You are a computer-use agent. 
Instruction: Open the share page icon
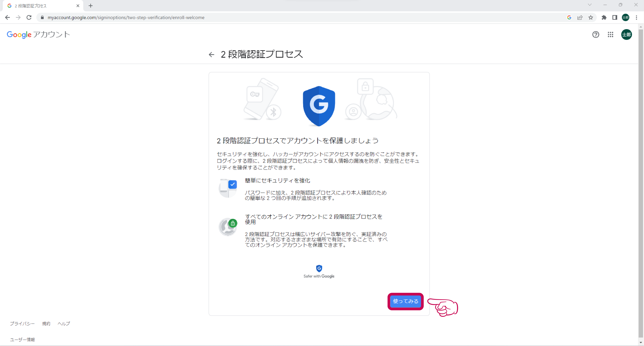tap(580, 17)
